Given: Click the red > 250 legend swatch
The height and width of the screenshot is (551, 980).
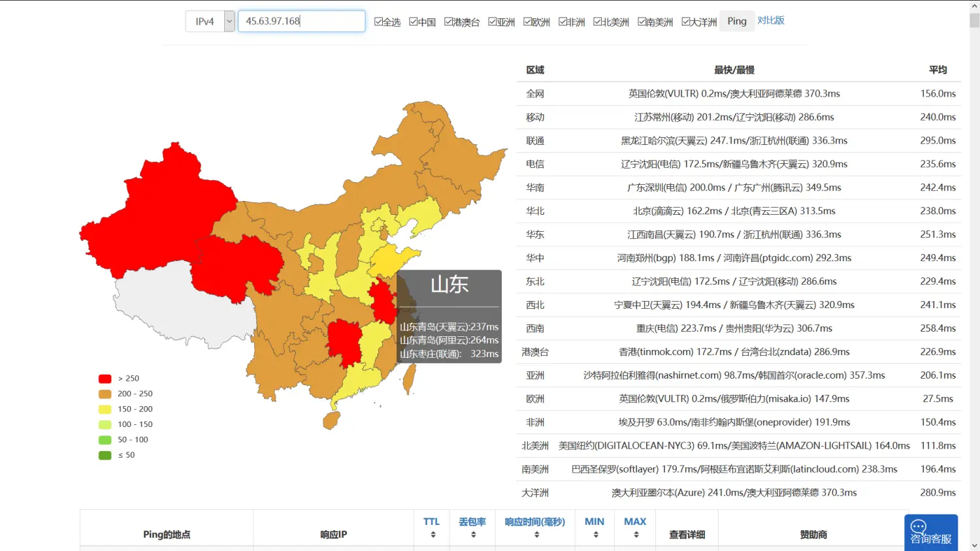Looking at the screenshot, I should [105, 379].
